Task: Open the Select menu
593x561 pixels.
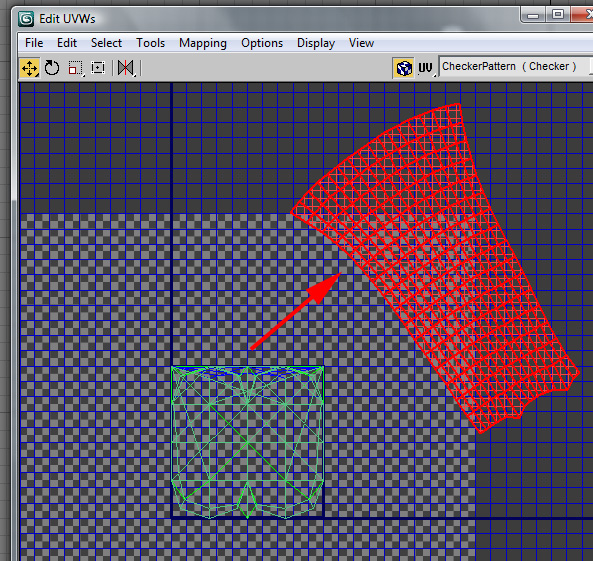Action: click(106, 43)
